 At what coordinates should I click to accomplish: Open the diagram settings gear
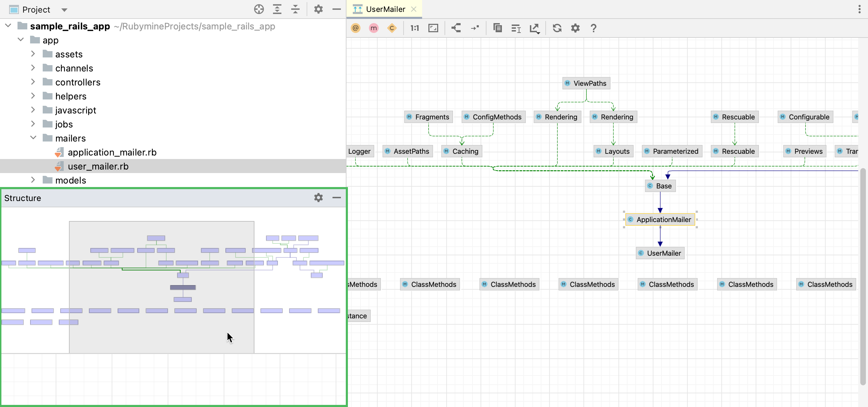tap(575, 28)
